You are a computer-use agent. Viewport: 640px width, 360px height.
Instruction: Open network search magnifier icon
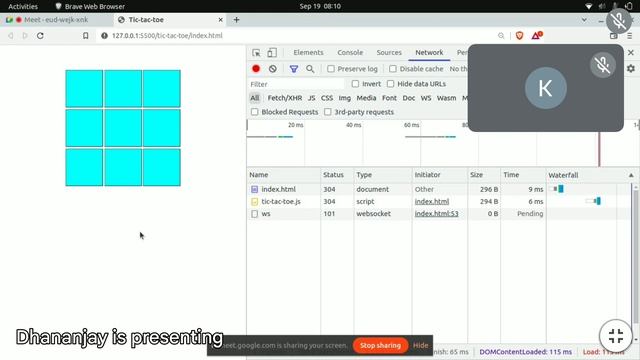310,69
